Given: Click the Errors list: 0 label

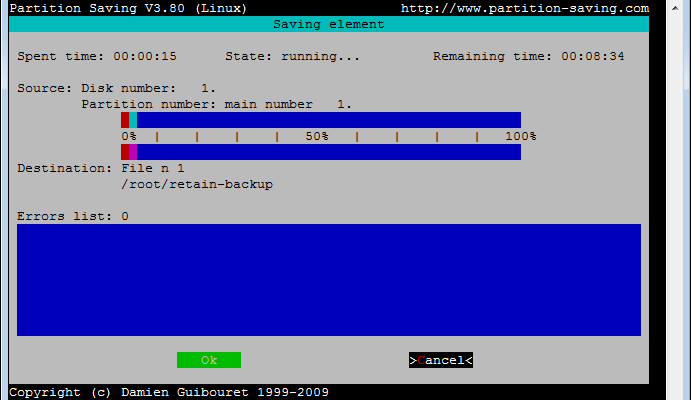Looking at the screenshot, I should [x=73, y=216].
